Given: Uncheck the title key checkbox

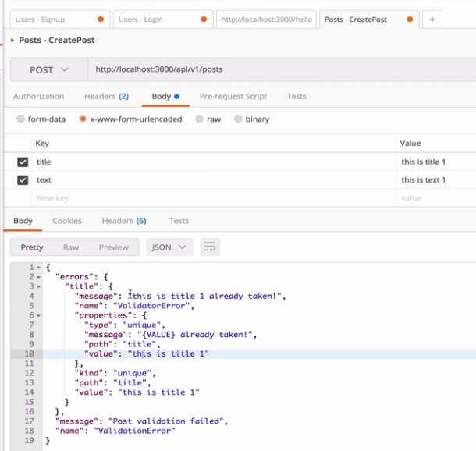Looking at the screenshot, I should tap(23, 162).
